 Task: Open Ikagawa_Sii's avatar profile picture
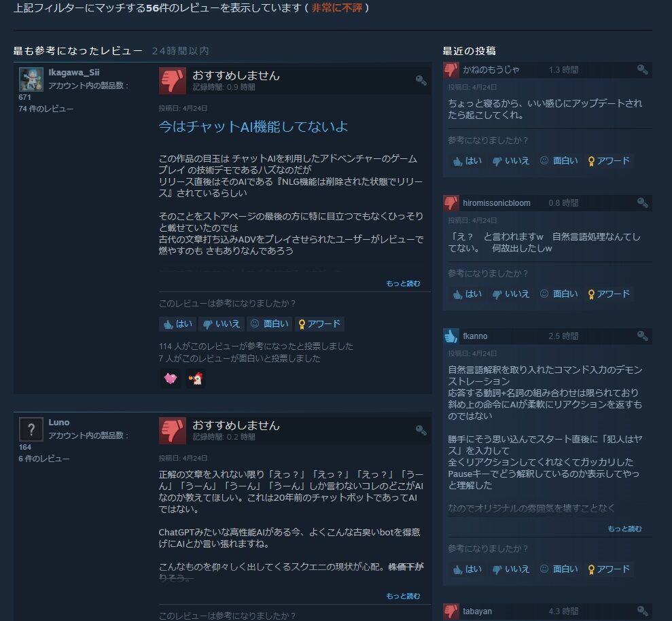point(31,79)
